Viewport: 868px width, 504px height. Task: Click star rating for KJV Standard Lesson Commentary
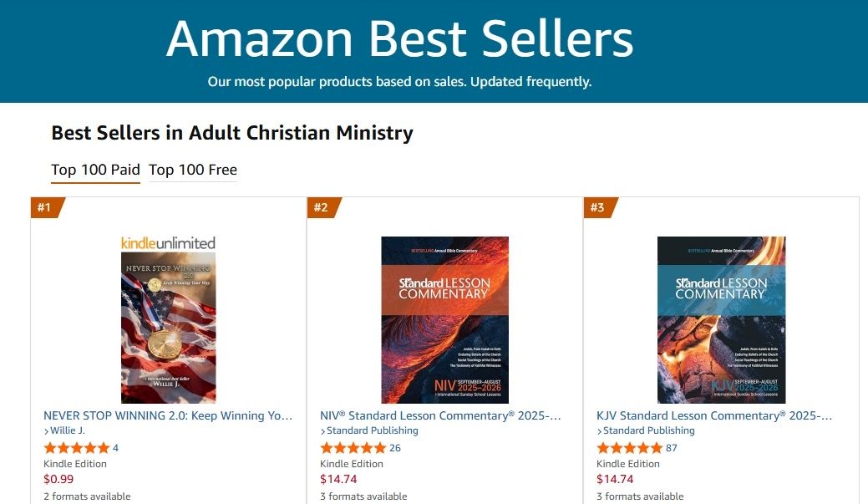tap(629, 448)
